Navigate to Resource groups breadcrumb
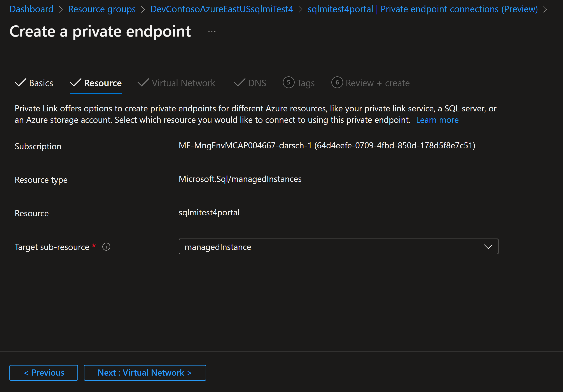This screenshot has height=392, width=563. (102, 9)
